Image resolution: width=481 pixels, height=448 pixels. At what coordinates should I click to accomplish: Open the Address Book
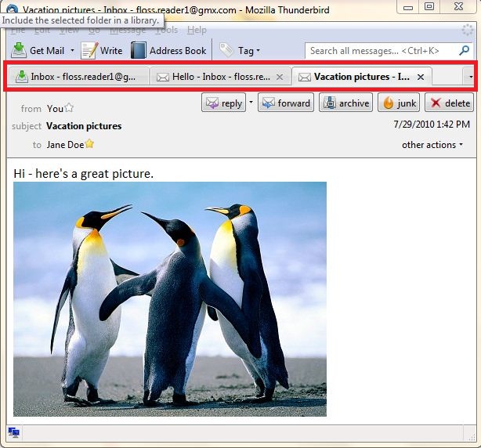tap(168, 51)
